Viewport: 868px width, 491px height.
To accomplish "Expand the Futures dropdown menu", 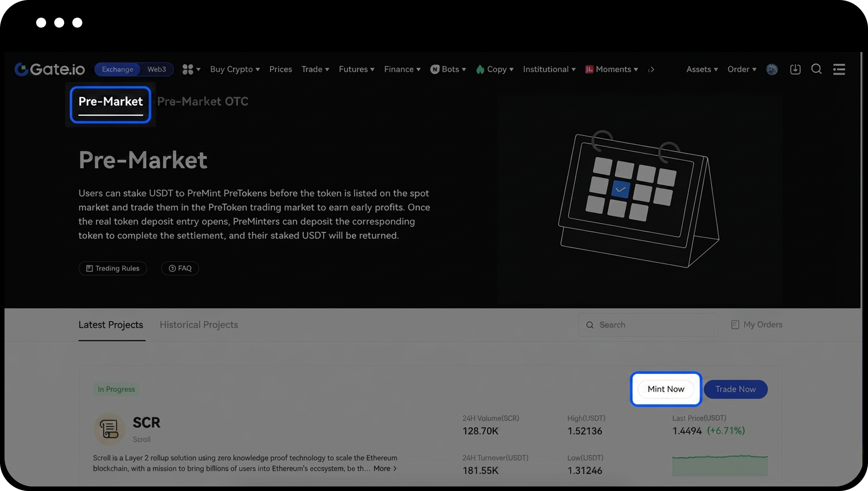I will [356, 69].
